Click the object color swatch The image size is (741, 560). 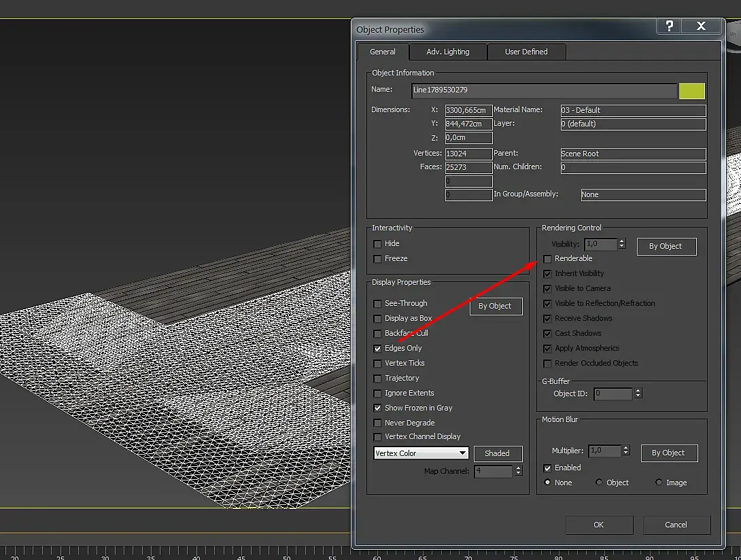click(x=691, y=90)
